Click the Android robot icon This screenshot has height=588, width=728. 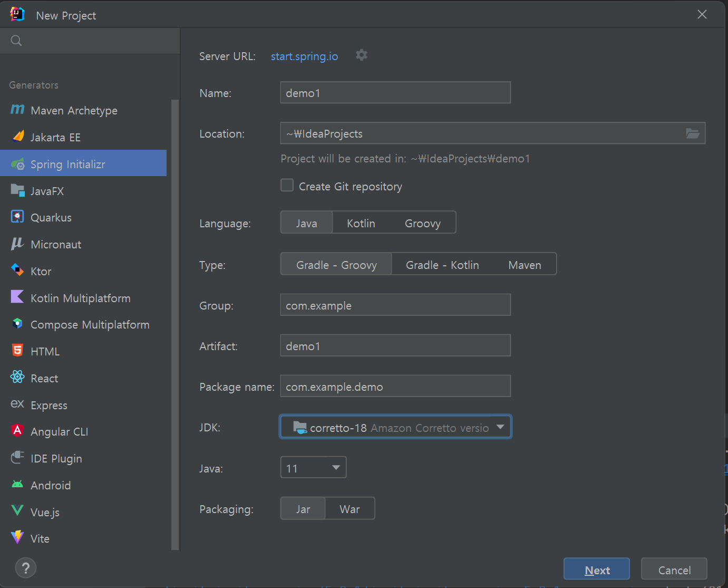pos(17,484)
